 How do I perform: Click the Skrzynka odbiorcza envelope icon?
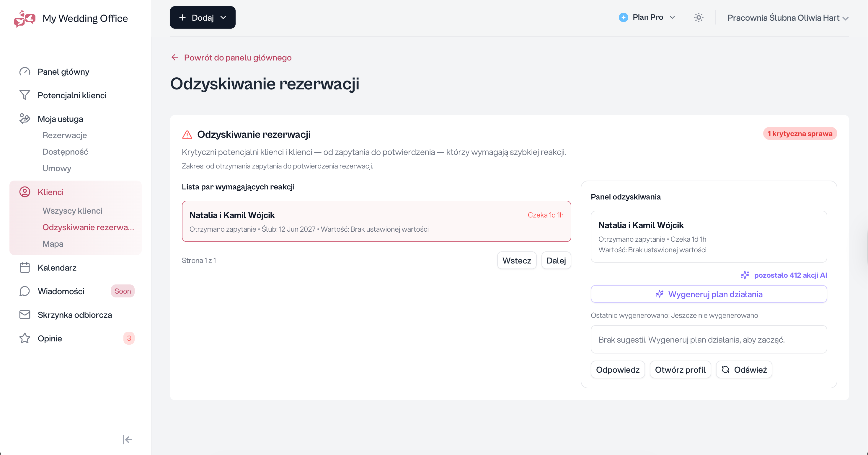click(x=25, y=315)
